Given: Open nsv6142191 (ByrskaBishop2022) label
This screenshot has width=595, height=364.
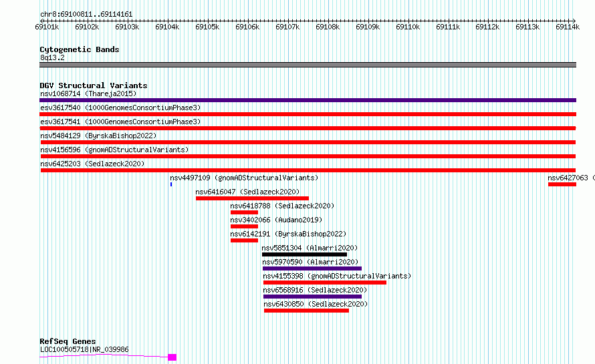Looking at the screenshot, I should coord(288,234).
